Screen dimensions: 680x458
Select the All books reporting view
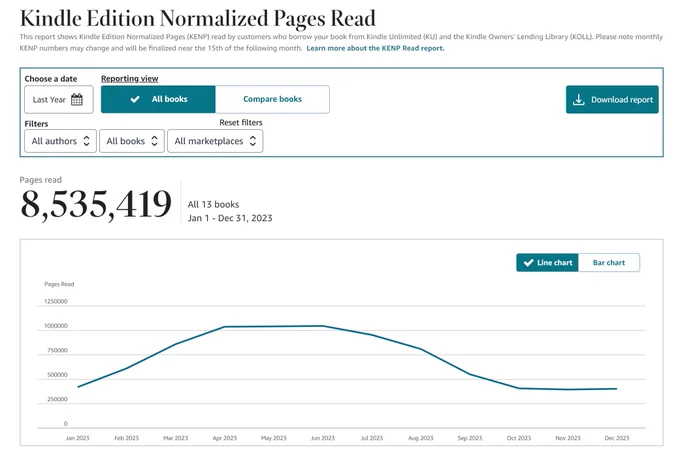(158, 99)
